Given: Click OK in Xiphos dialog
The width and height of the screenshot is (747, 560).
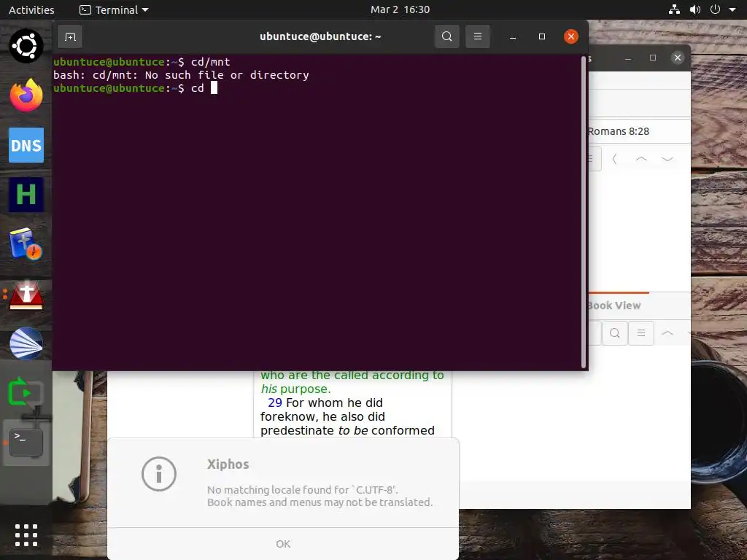Looking at the screenshot, I should coord(283,544).
